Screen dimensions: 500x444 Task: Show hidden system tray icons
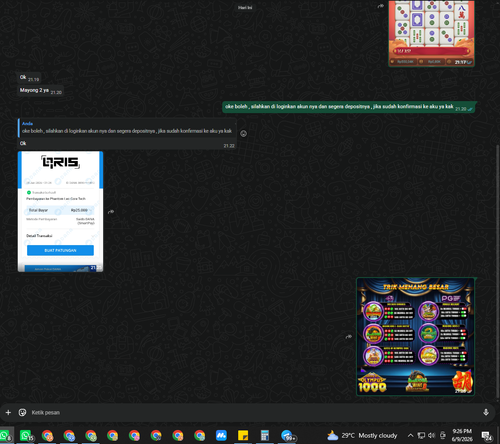[x=411, y=435]
